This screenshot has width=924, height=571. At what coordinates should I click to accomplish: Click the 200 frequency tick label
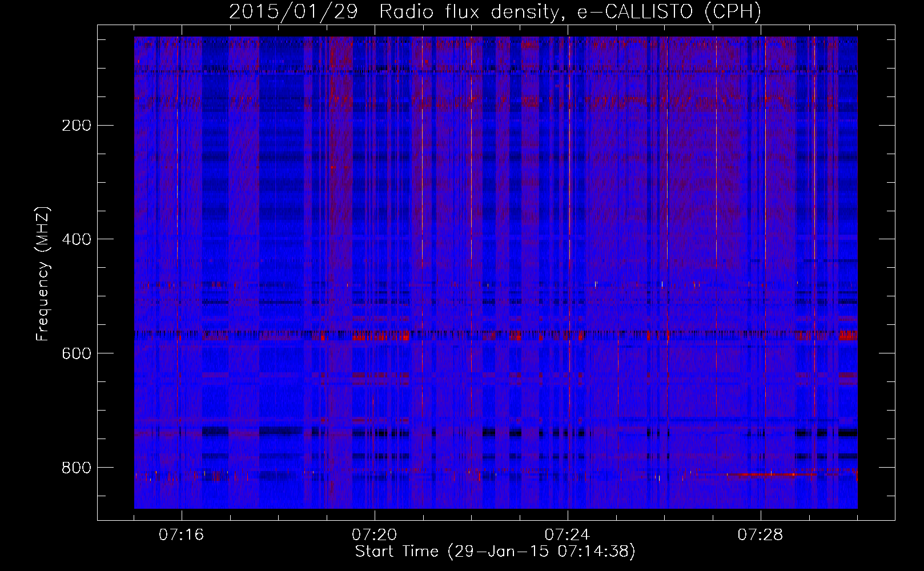(77, 125)
